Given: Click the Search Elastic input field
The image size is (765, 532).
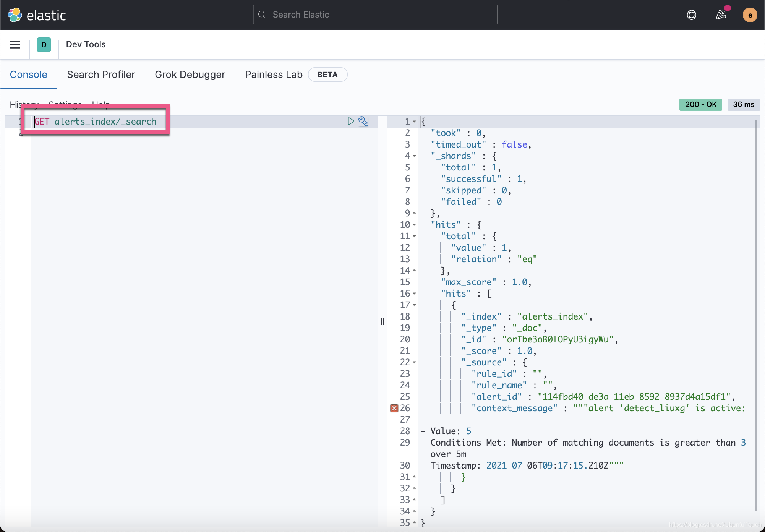Looking at the screenshot, I should click(x=375, y=15).
